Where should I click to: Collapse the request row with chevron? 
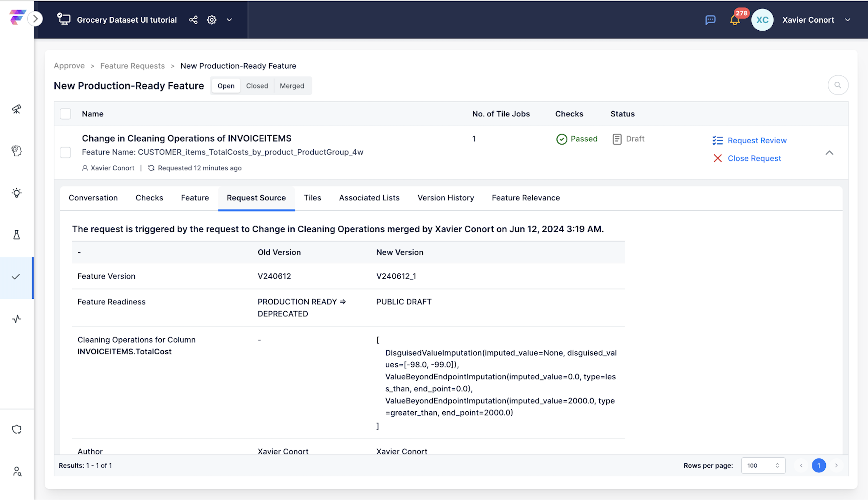click(829, 153)
